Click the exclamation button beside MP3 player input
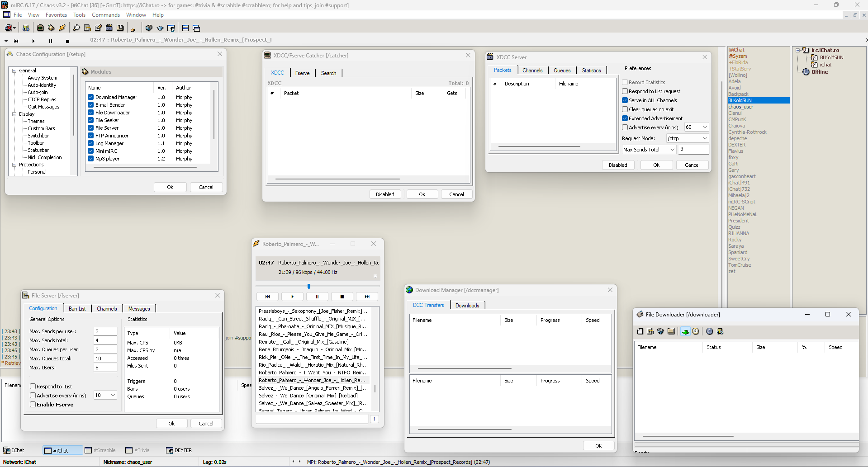The height and width of the screenshot is (467, 868). 375,419
